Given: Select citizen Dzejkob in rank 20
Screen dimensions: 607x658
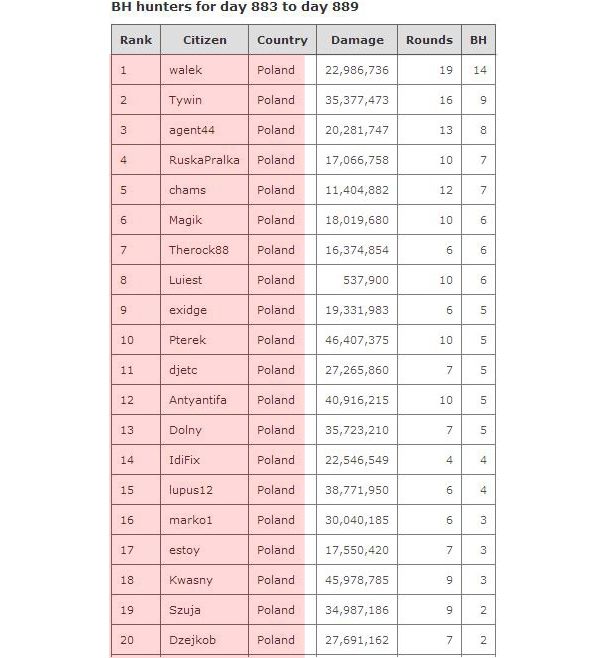Looking at the screenshot, I should click(x=192, y=640).
